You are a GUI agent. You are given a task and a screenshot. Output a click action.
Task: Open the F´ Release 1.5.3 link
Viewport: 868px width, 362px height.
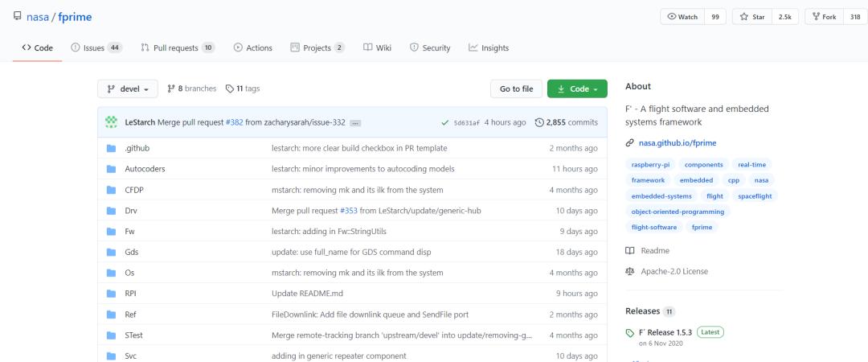[x=665, y=332]
